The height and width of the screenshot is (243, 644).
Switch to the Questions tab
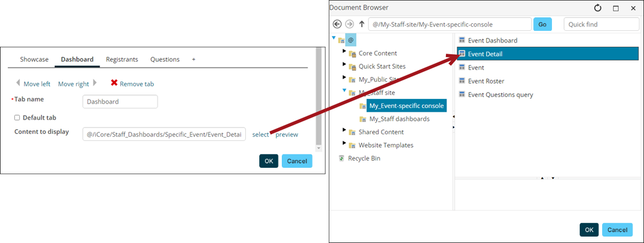click(x=165, y=60)
